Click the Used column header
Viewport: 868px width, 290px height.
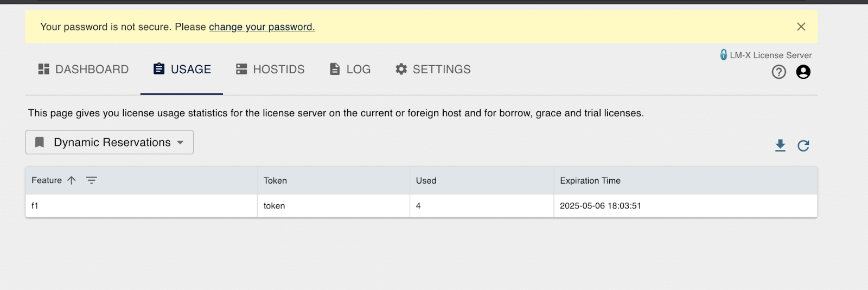pos(426,181)
